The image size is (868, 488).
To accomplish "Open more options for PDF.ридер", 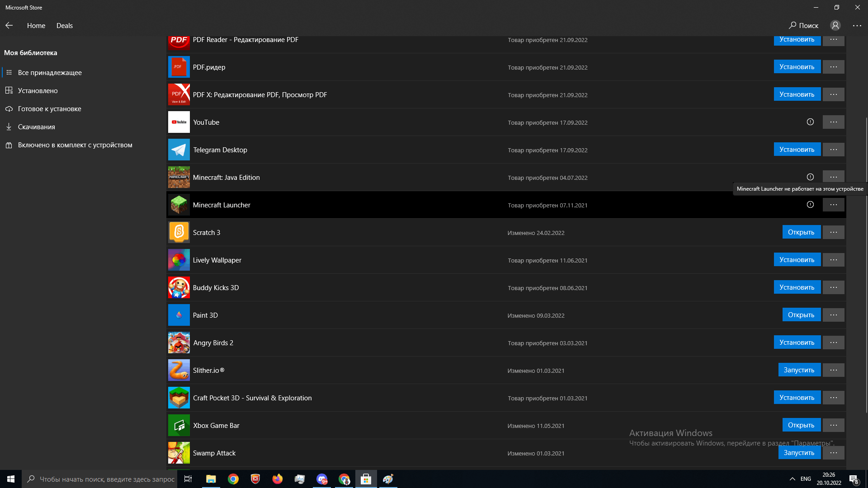I will coord(834,67).
